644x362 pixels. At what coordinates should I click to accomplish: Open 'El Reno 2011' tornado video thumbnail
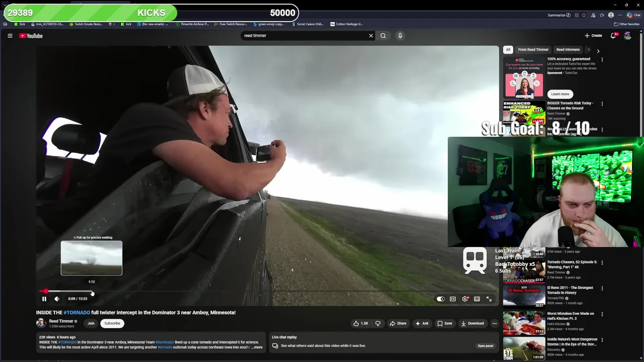524,297
